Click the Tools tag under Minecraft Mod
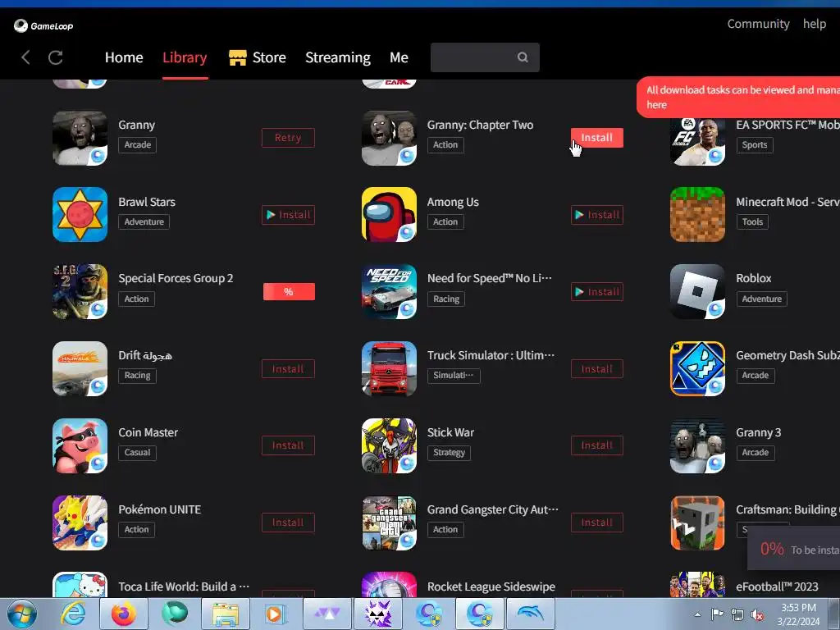Screen dimensions: 840x630 [752, 221]
